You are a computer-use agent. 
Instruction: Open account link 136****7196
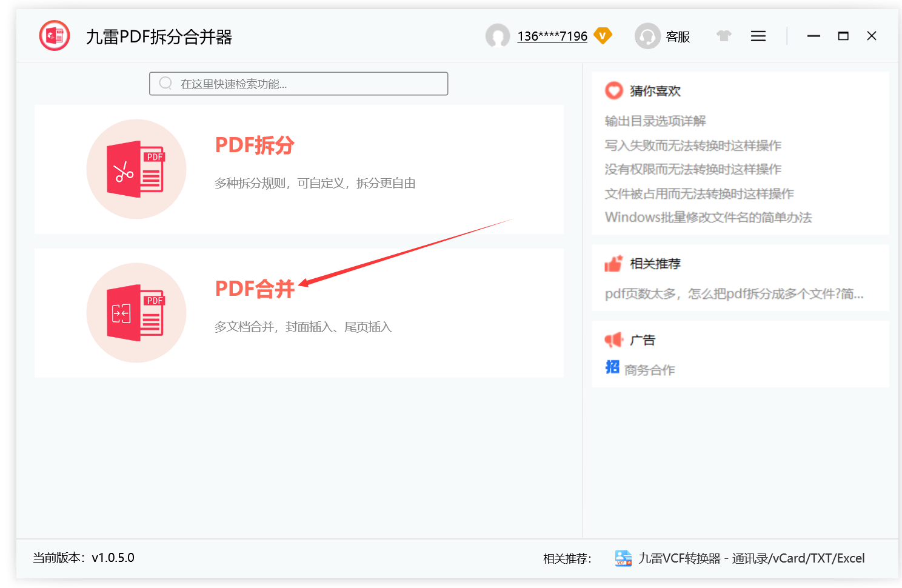point(552,36)
